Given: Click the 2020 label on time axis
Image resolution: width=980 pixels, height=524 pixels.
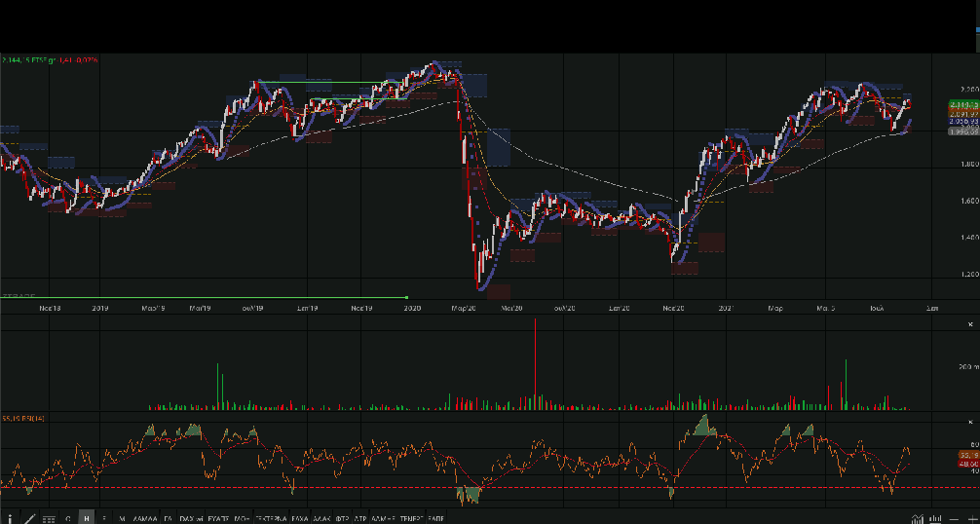Looking at the screenshot, I should click(x=411, y=308).
